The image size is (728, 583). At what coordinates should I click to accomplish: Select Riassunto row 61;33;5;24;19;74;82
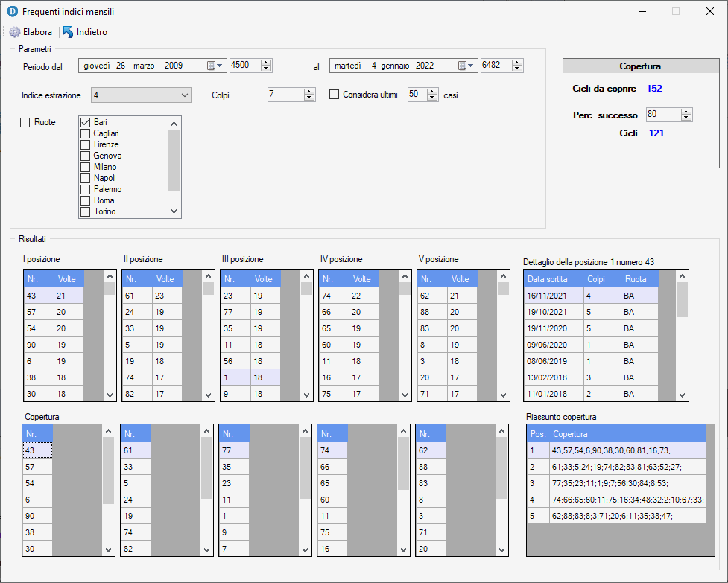coord(616,467)
